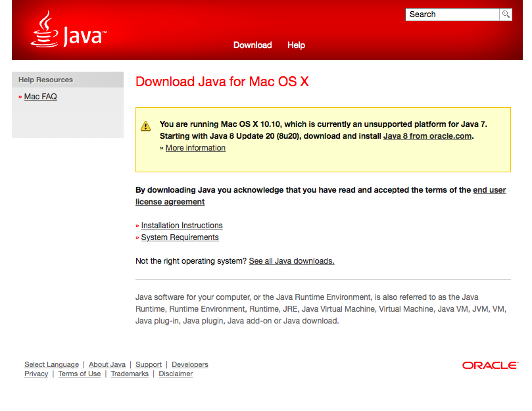The height and width of the screenshot is (411, 532).
Task: Focus the Search input field
Action: (452, 14)
